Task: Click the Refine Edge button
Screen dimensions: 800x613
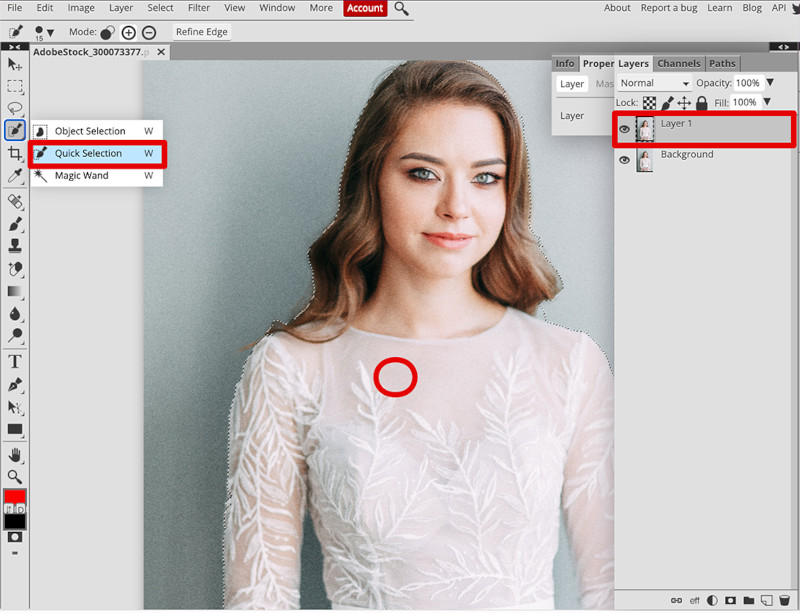Action: [201, 31]
